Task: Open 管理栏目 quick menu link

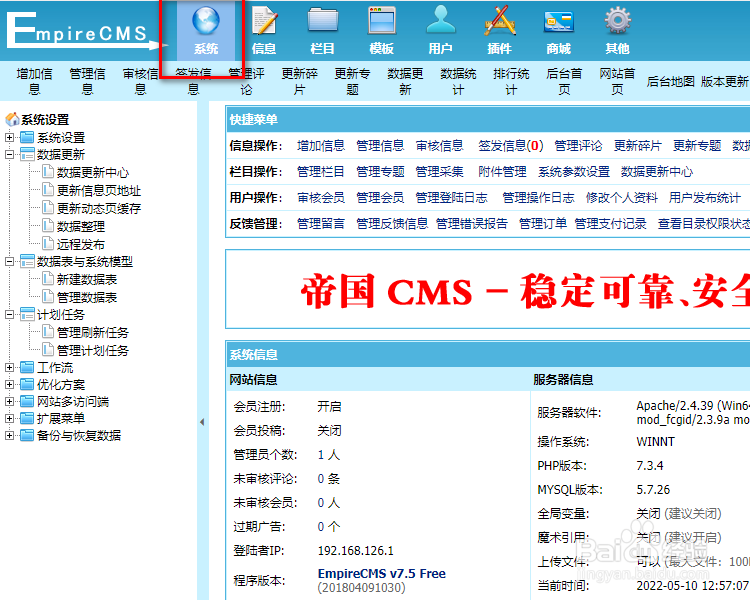Action: coord(320,171)
